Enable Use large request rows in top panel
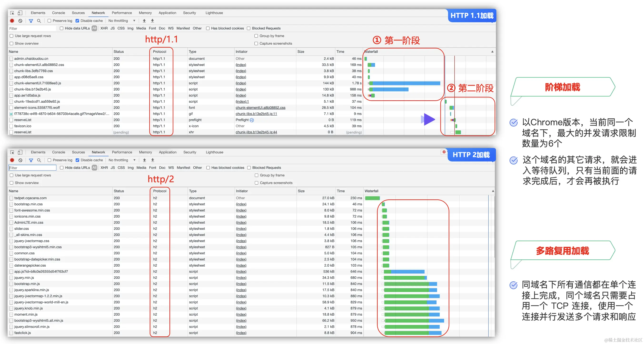This screenshot has height=344, width=644. 11,36
